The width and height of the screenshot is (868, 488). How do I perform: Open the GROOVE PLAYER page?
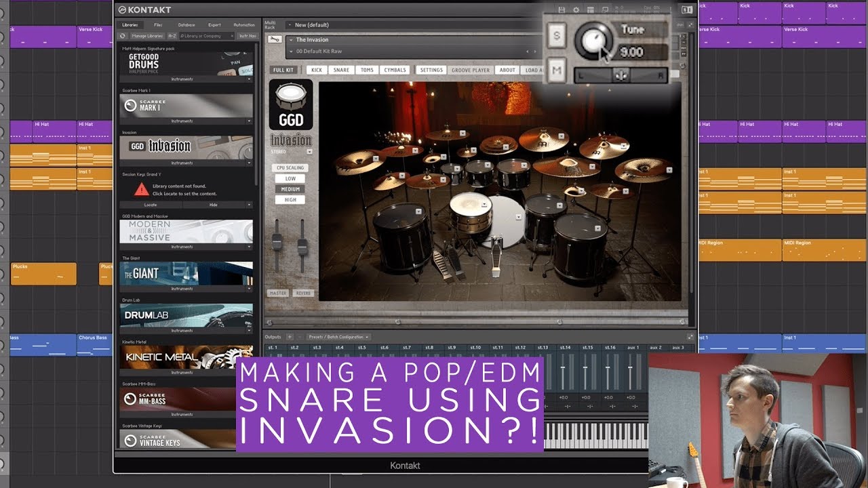point(471,70)
